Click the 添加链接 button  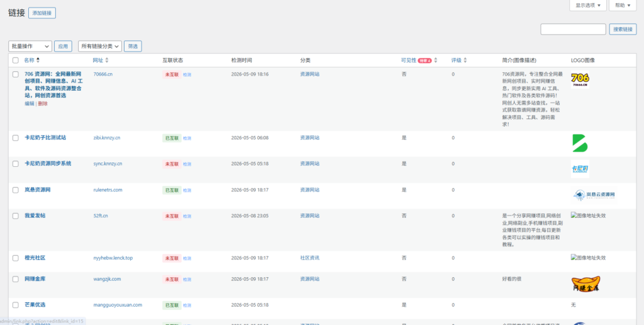(x=42, y=13)
